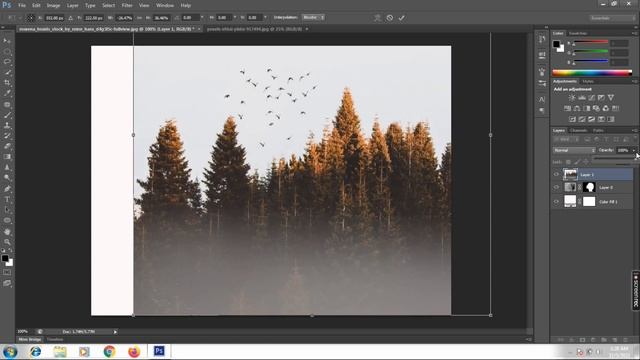Image resolution: width=640 pixels, height=360 pixels.
Task: Toggle lock layer position
Action: (x=586, y=162)
